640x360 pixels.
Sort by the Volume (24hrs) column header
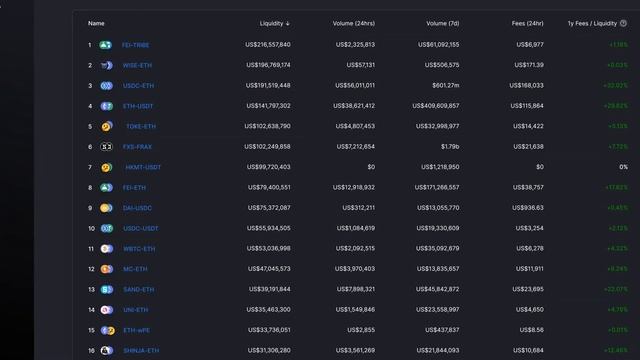[x=353, y=23]
